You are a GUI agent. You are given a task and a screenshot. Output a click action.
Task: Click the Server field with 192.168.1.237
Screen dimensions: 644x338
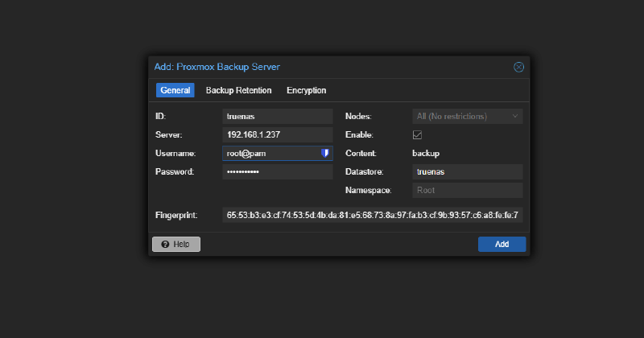click(278, 134)
